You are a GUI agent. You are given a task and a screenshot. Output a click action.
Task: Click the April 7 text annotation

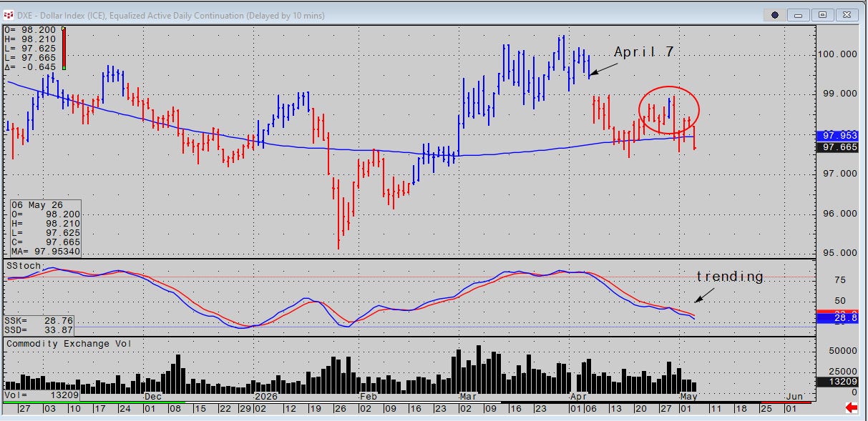pos(644,51)
